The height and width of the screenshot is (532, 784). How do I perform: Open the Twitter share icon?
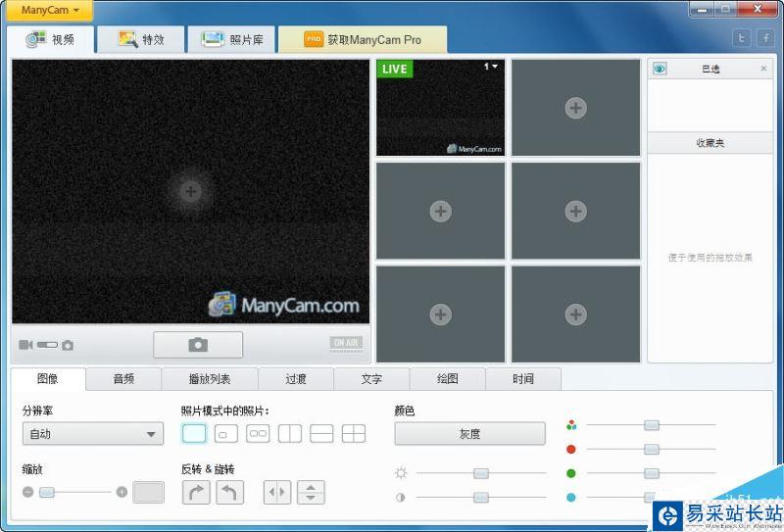(x=742, y=38)
